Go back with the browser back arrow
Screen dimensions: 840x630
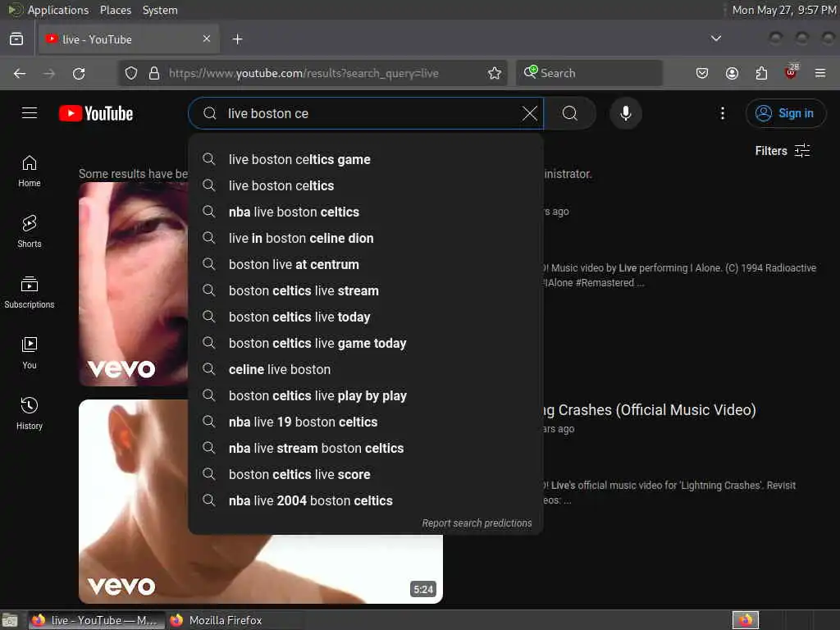point(20,73)
